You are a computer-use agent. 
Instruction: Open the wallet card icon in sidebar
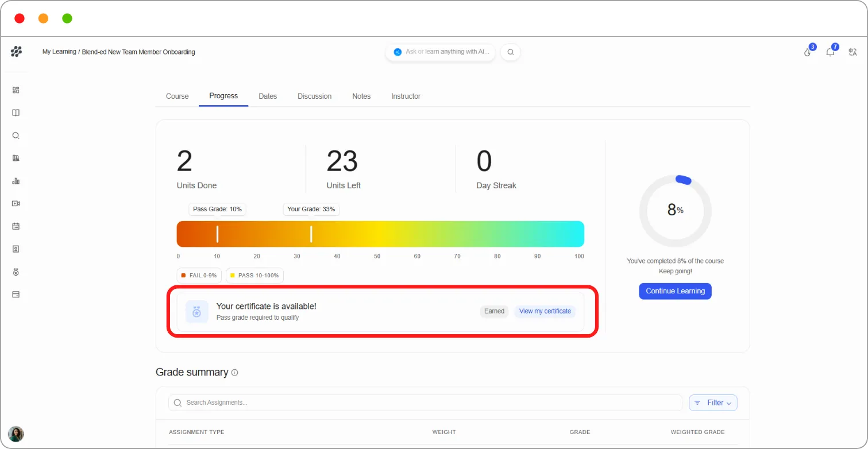tap(16, 295)
